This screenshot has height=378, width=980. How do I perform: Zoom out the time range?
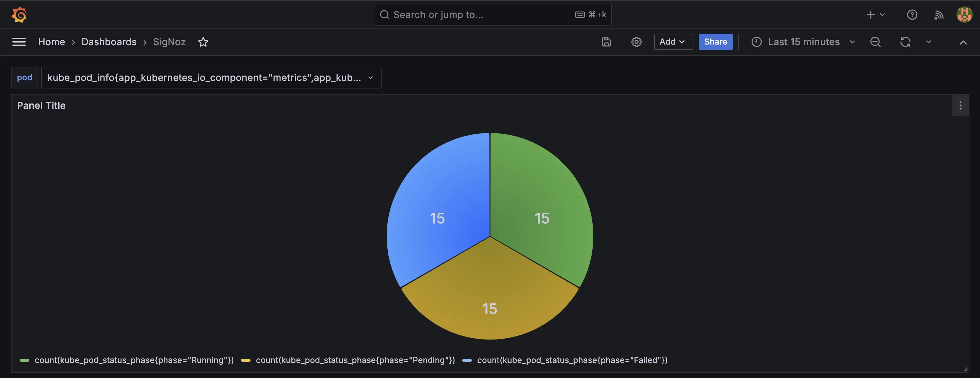[875, 42]
